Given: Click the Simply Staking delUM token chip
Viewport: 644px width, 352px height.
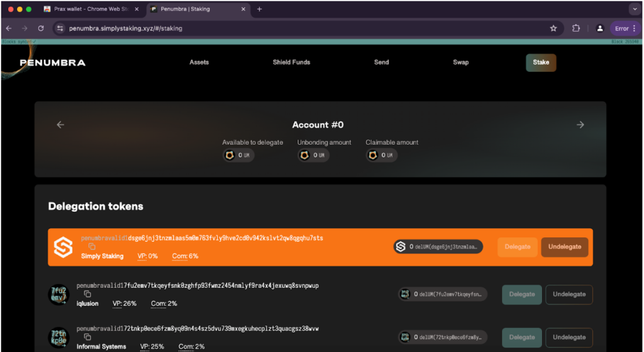Looking at the screenshot, I should click(x=440, y=247).
